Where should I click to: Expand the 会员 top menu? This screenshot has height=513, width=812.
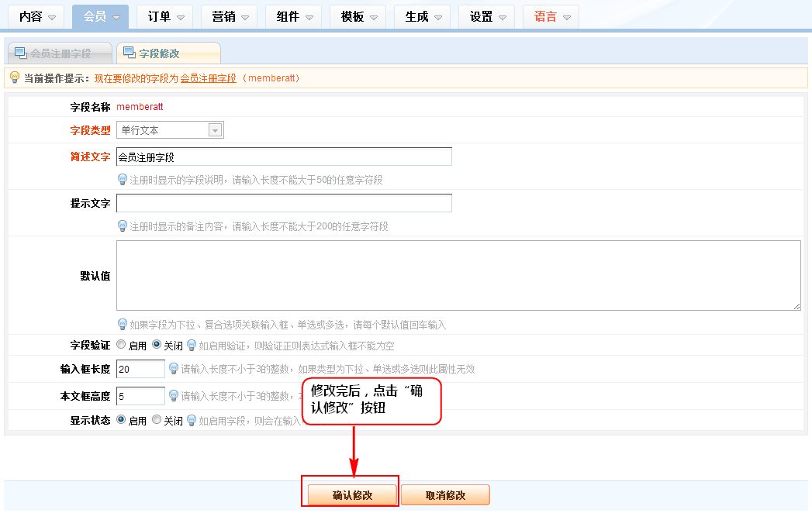[100, 16]
